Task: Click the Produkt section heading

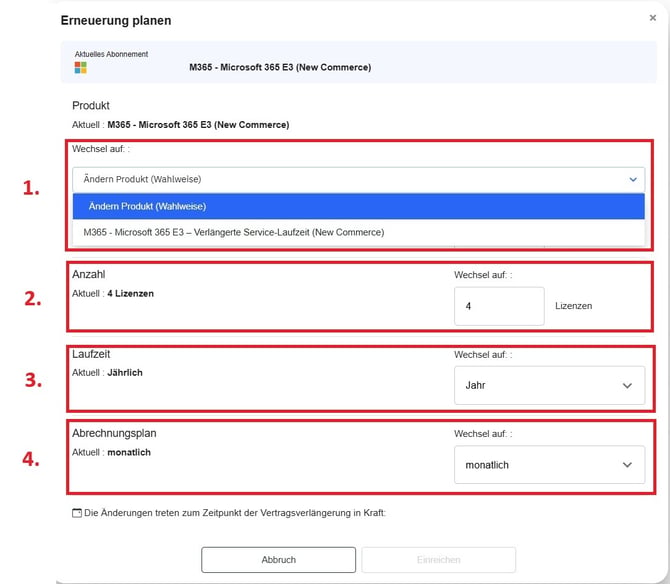Action: click(x=91, y=106)
